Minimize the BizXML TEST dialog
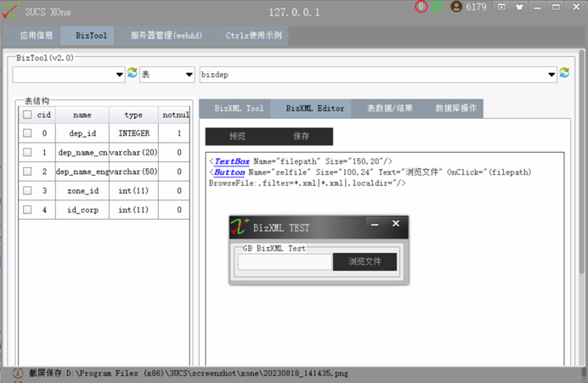This screenshot has height=383, width=588. click(x=374, y=224)
